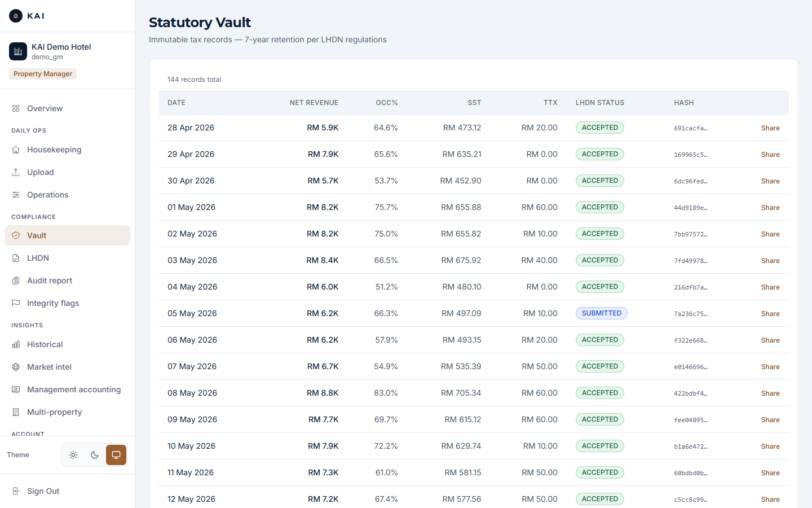812x508 pixels.
Task: Share the 08 May 2026 record
Action: pos(770,393)
